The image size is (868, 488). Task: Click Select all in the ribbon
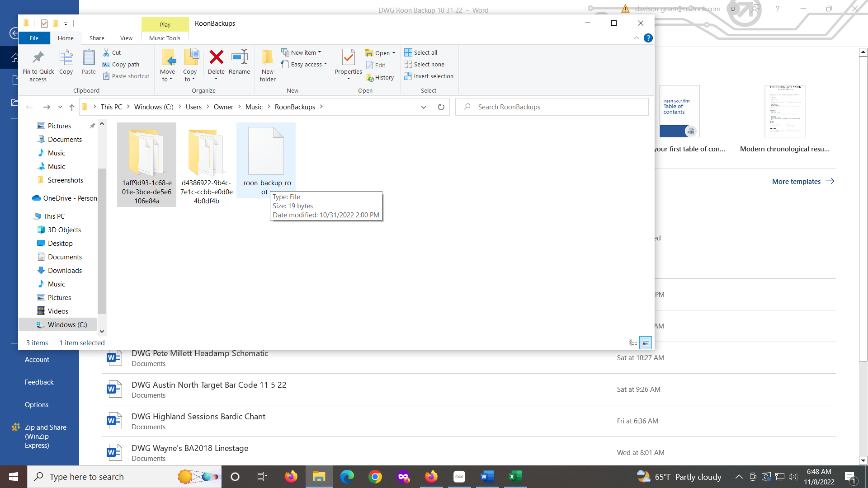[420, 52]
